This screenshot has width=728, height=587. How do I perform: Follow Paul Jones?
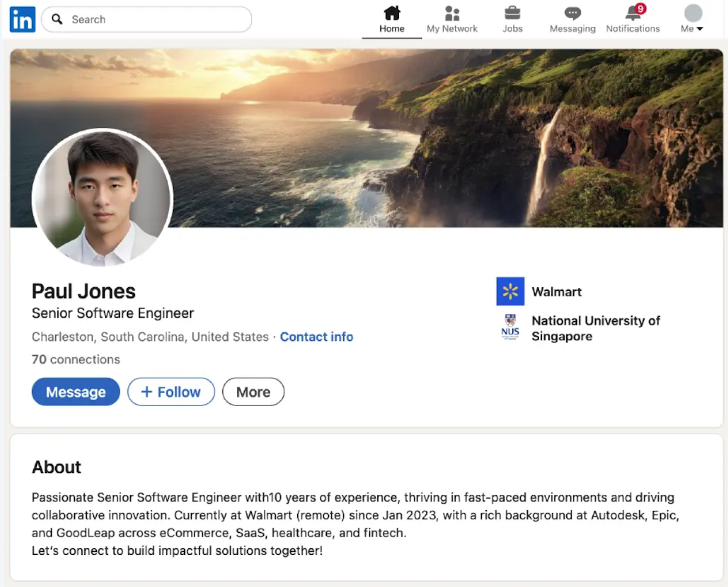[x=171, y=391]
